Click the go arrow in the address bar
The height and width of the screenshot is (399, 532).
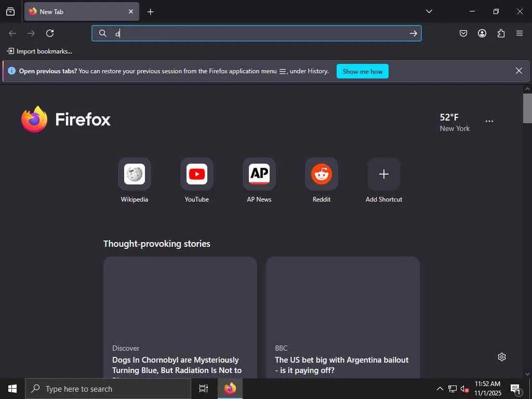coord(413,33)
